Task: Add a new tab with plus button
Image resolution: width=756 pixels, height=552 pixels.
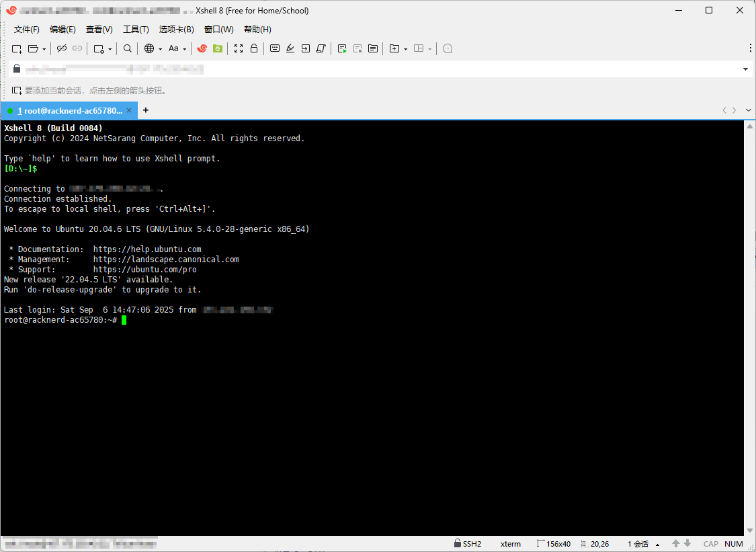Action: pos(146,110)
